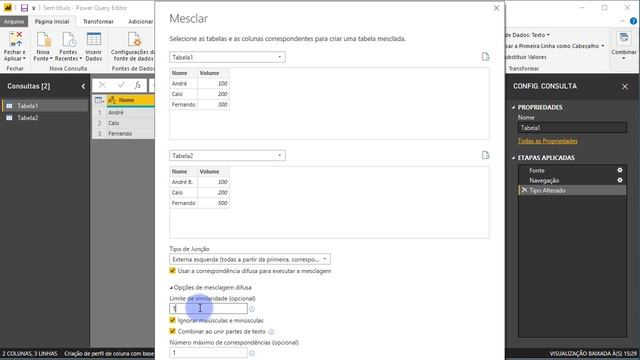Open the Arquivo tab
Screen dimensions: 640x360
click(x=14, y=22)
